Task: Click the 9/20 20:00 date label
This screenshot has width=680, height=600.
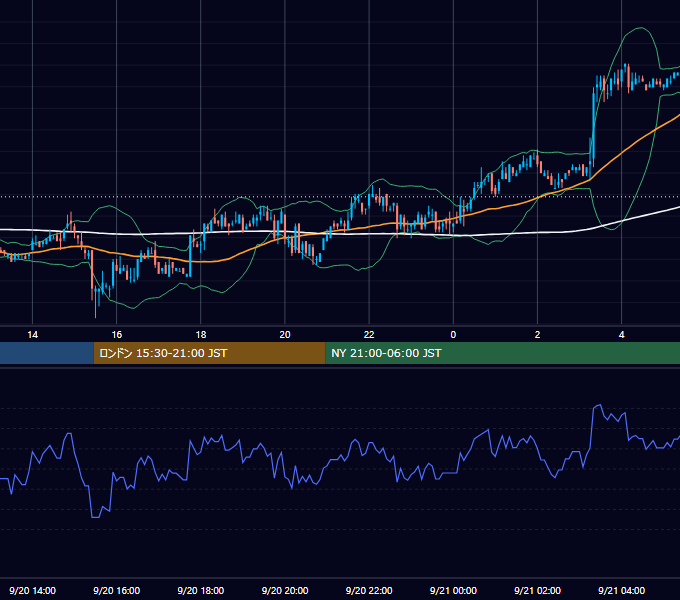Action: pyautogui.click(x=285, y=590)
